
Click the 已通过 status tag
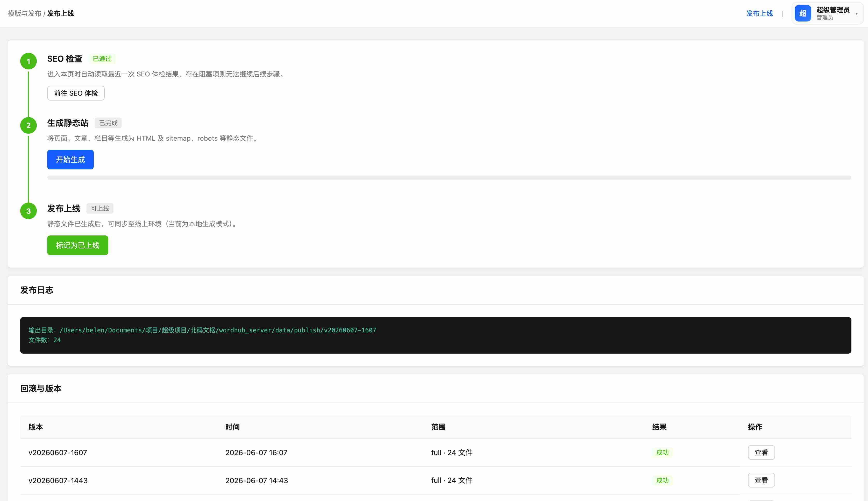(102, 59)
